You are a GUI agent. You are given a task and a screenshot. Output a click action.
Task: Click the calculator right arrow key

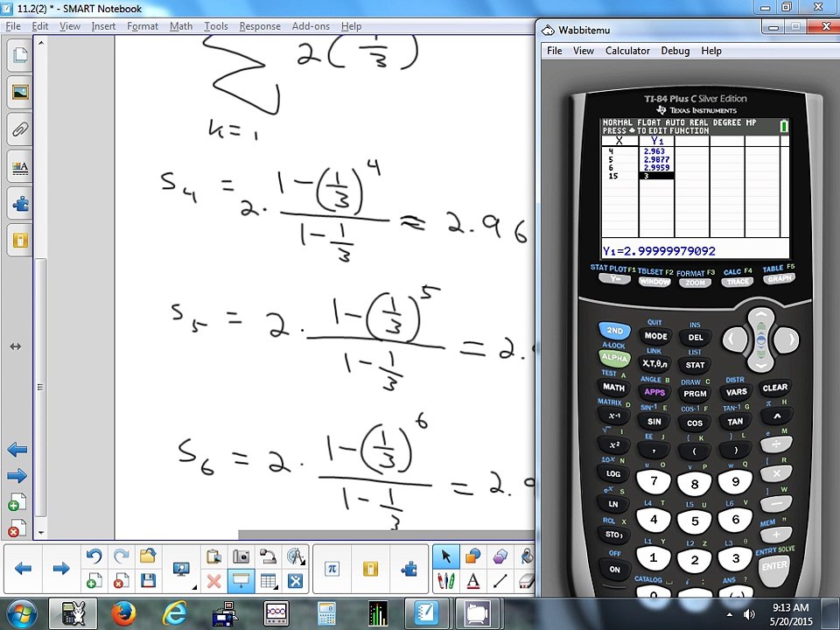[x=788, y=339]
